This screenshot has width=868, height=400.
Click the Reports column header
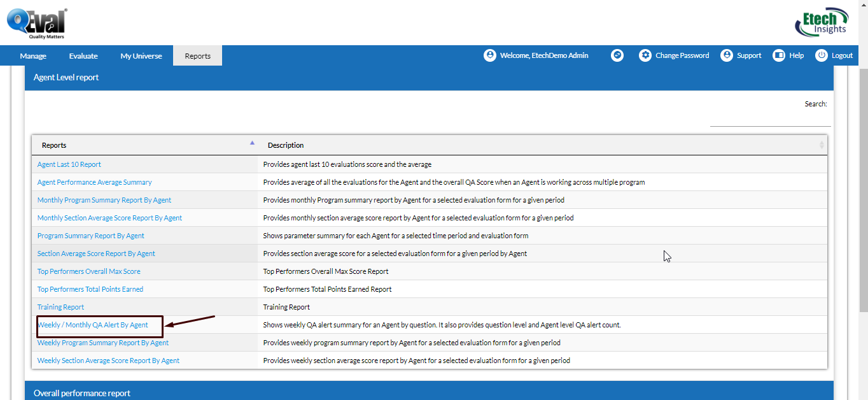[x=144, y=145]
